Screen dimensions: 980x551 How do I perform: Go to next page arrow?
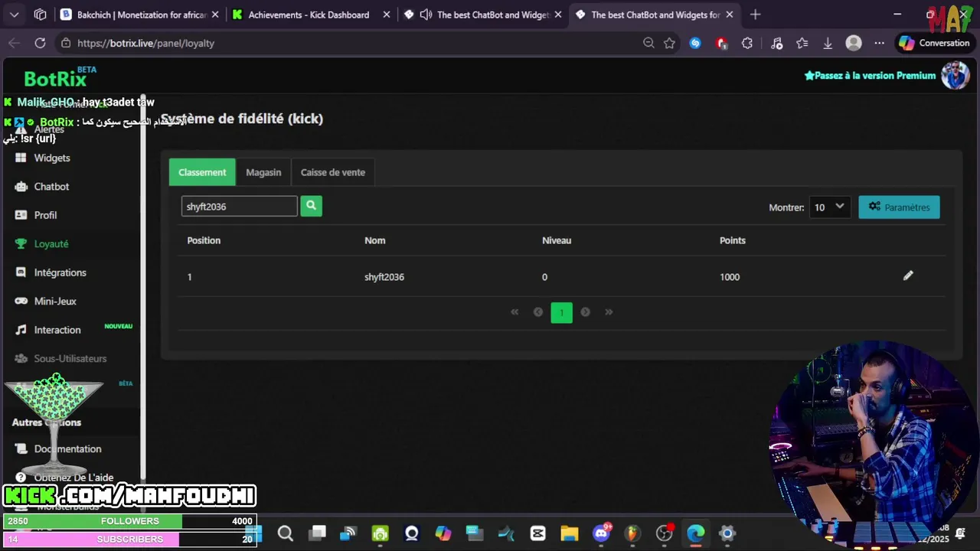pyautogui.click(x=585, y=312)
